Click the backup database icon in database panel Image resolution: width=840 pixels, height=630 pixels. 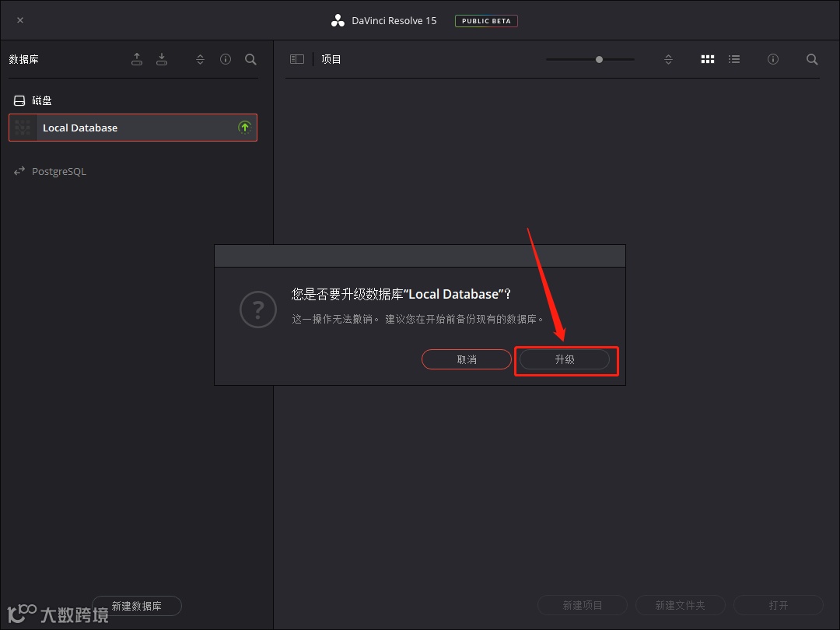pos(137,59)
